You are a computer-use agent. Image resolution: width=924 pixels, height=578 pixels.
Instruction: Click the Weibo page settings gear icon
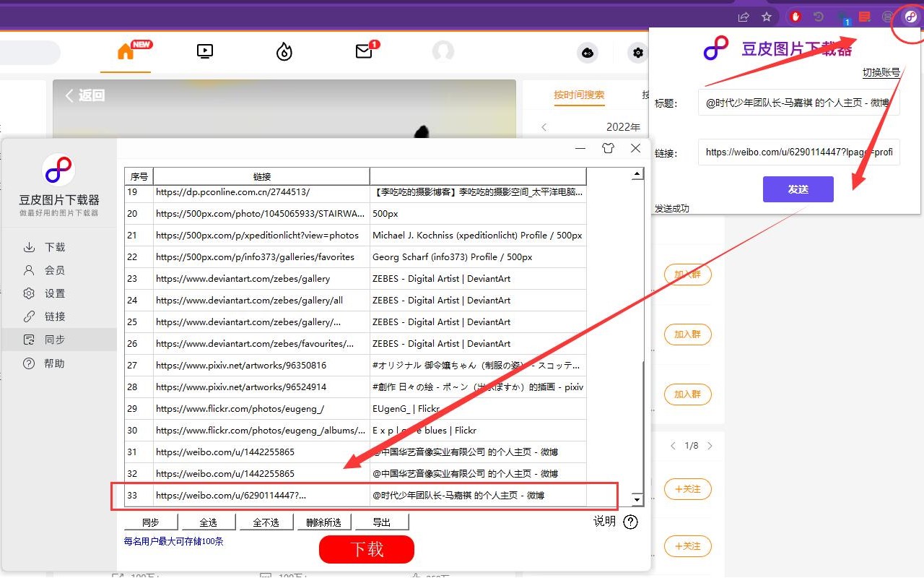(637, 52)
